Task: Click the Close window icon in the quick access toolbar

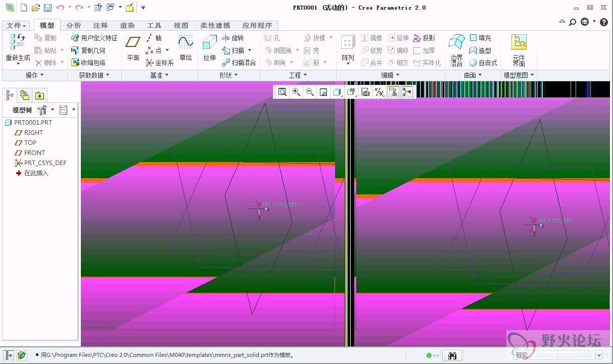Action: pyautogui.click(x=130, y=8)
